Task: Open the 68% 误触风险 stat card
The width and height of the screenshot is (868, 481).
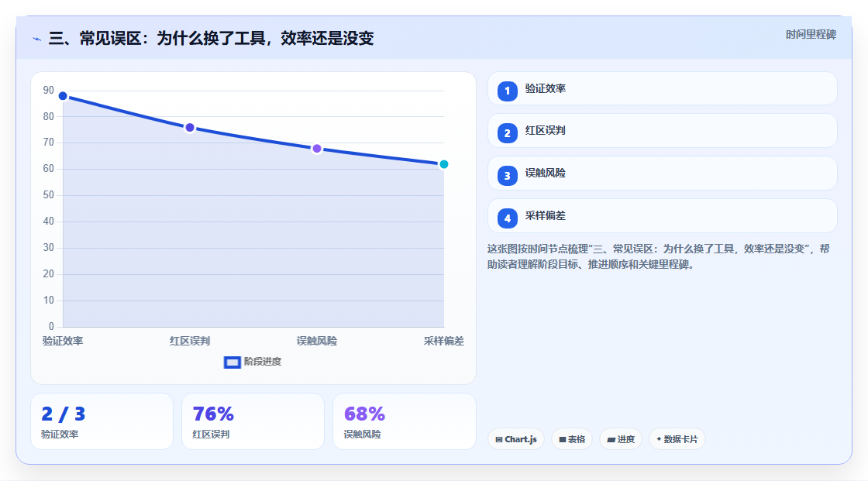Action: point(404,422)
